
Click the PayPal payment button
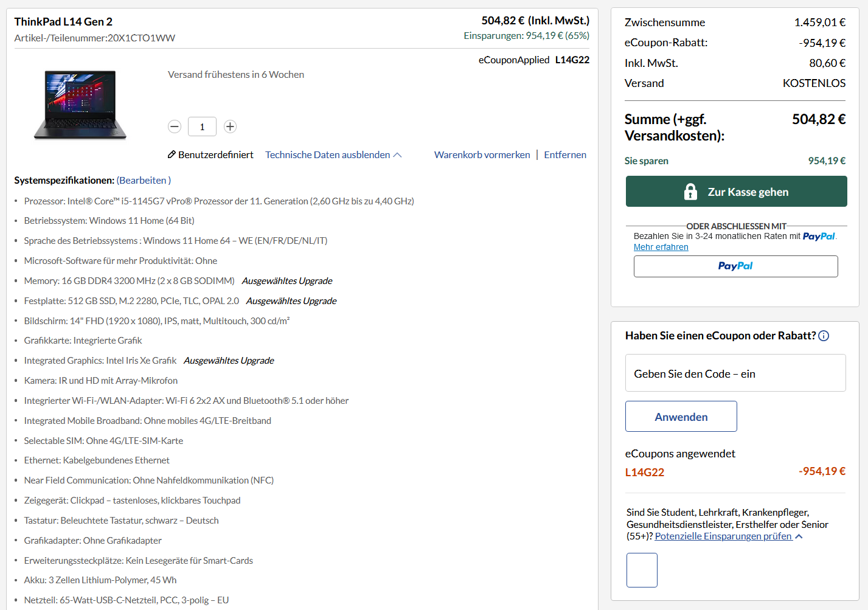(735, 266)
